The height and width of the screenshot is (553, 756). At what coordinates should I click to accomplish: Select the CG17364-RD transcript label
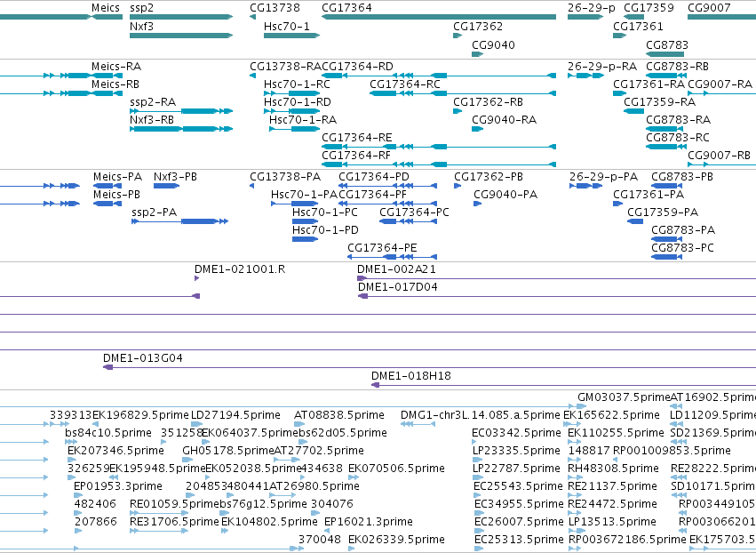[x=357, y=66]
